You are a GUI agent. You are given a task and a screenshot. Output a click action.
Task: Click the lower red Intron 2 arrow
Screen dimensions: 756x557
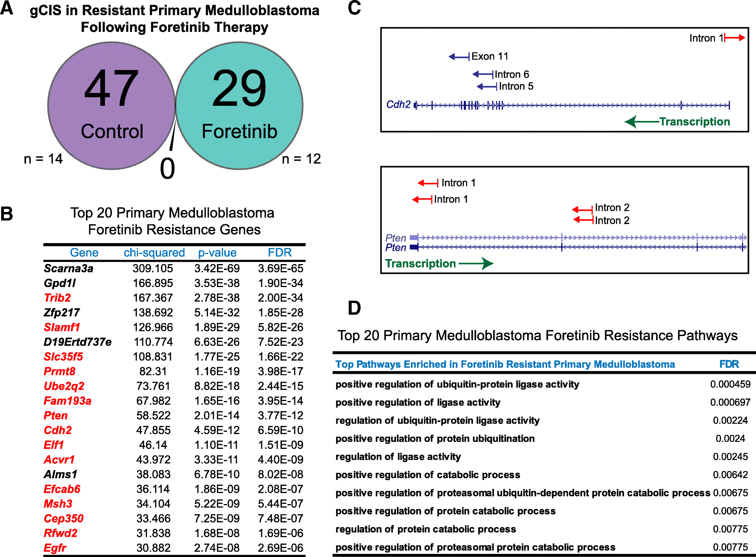point(584,220)
